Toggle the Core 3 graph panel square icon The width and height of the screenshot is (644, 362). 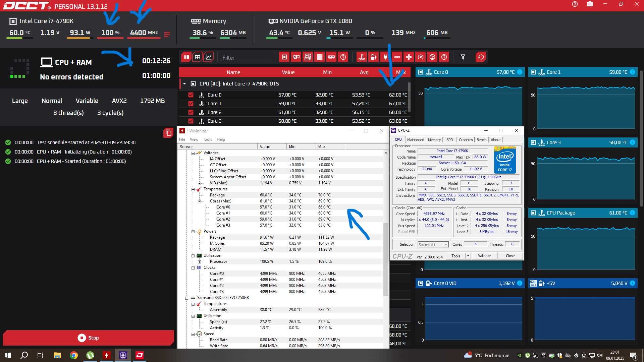(x=533, y=142)
